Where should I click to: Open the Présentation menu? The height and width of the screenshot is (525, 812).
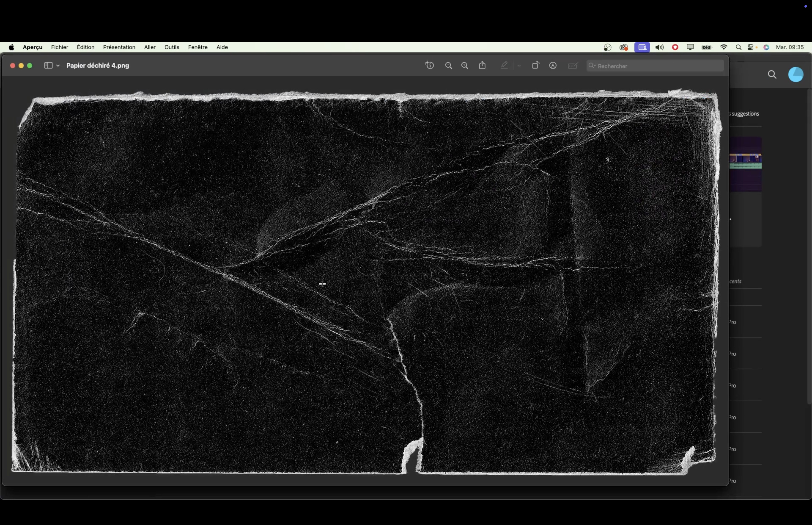[x=119, y=47]
